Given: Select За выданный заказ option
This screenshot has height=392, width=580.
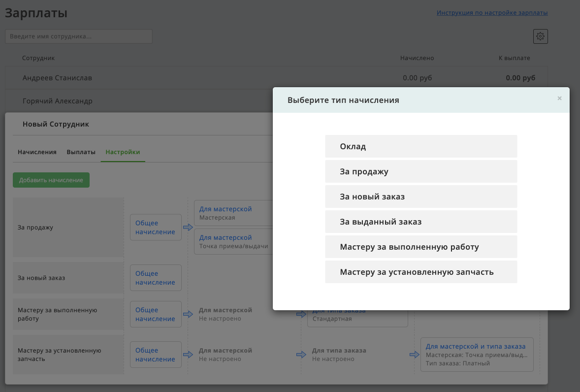Looking at the screenshot, I should 421,222.
